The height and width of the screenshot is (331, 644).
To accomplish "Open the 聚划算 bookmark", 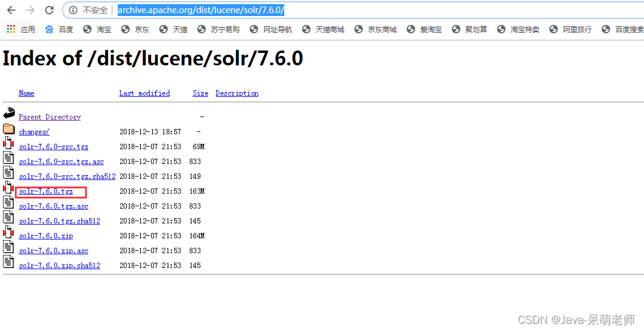I will 469,29.
